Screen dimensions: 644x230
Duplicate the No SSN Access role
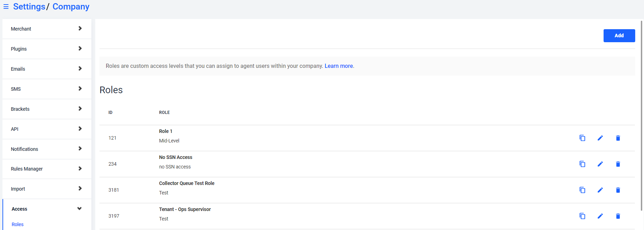[x=582, y=164]
